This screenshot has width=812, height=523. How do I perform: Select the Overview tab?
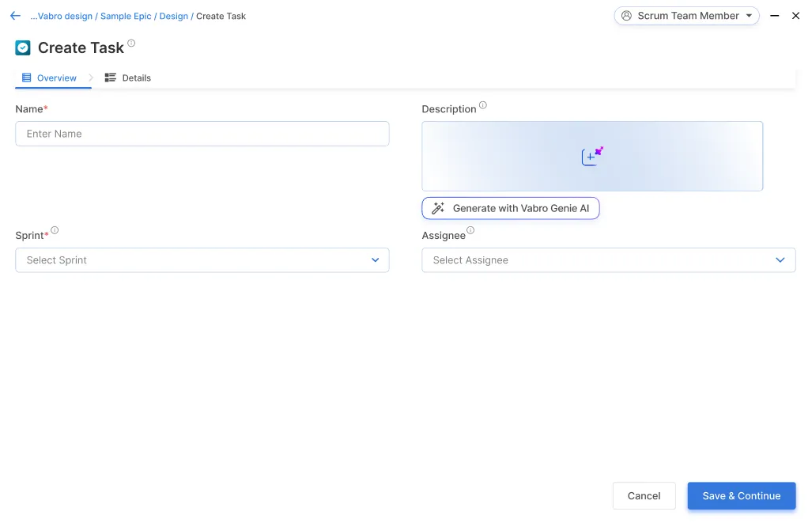tap(50, 78)
